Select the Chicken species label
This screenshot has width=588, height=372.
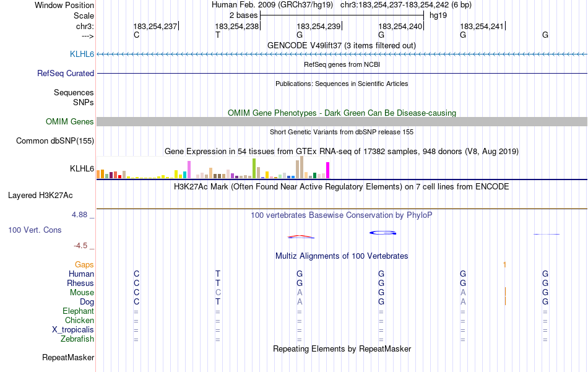tap(79, 320)
